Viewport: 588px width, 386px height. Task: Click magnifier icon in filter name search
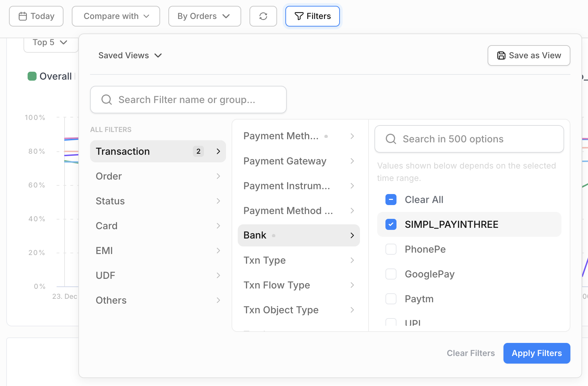pos(107,100)
